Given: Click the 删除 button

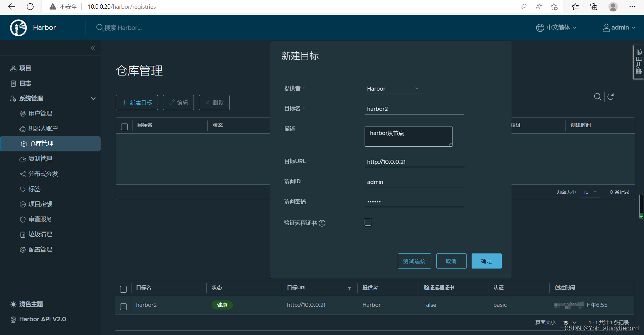Looking at the screenshot, I should pyautogui.click(x=214, y=102).
